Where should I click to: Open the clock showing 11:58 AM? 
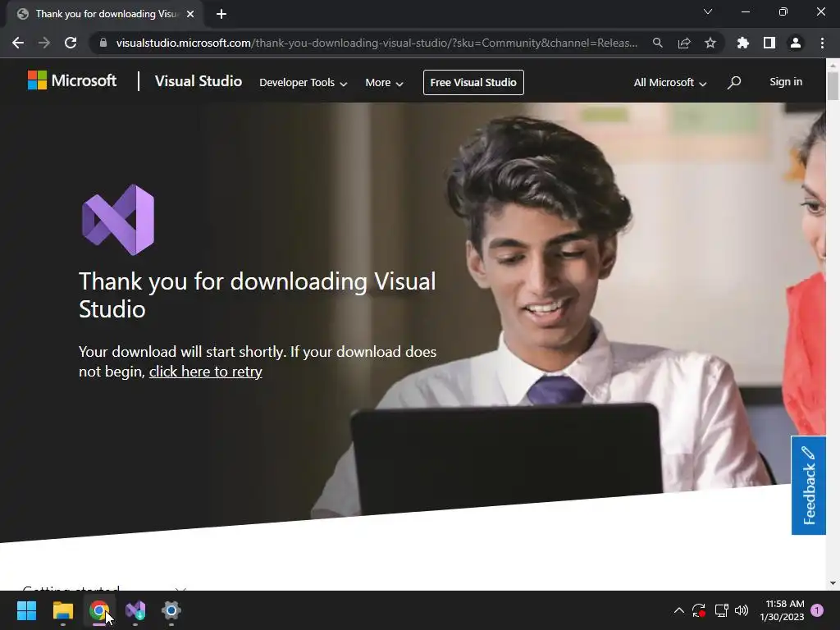coord(782,610)
